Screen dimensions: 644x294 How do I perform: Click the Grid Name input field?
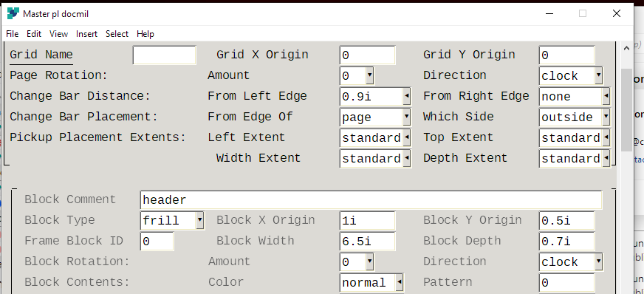pyautogui.click(x=164, y=55)
